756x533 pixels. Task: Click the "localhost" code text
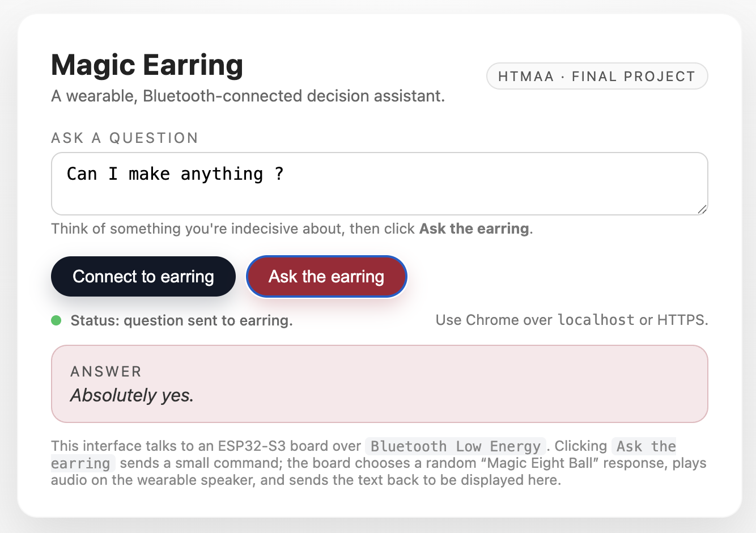pyautogui.click(x=596, y=320)
